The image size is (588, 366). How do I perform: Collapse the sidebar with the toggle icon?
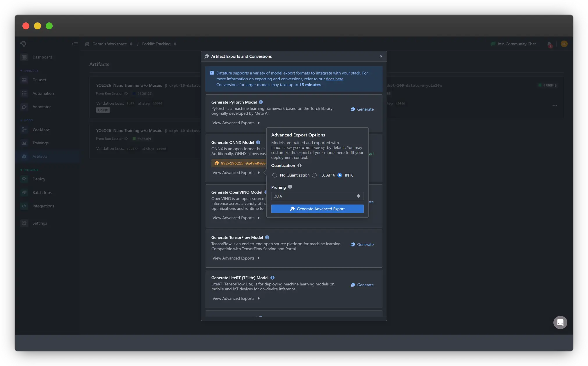75,44
